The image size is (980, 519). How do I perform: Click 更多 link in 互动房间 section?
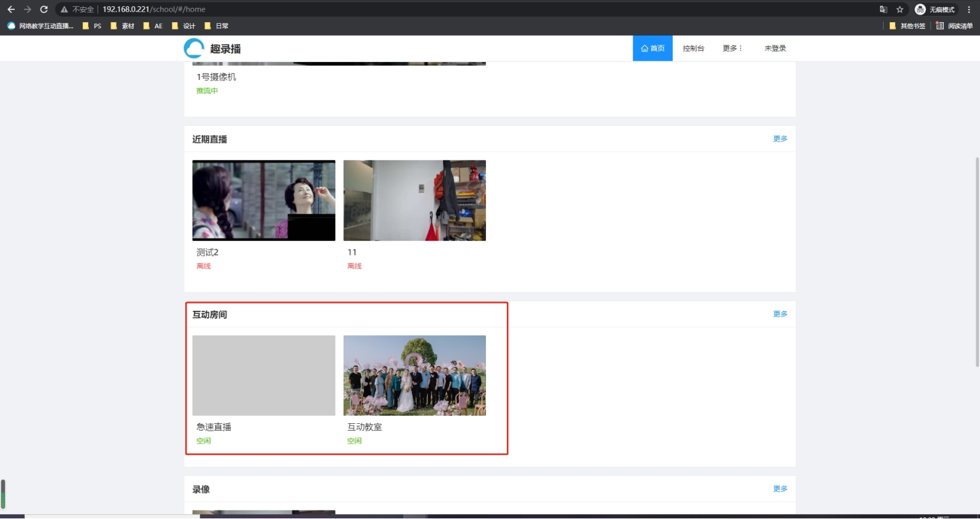780,314
